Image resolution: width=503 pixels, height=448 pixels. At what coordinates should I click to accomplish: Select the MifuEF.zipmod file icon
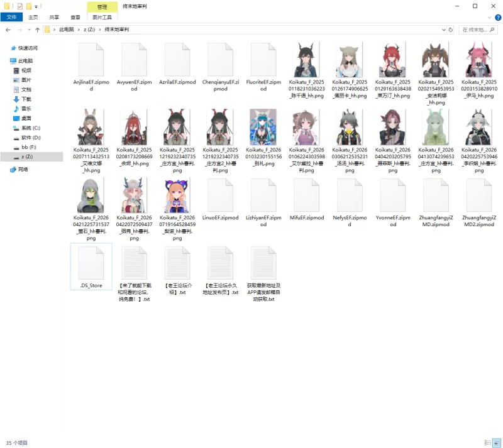click(307, 195)
